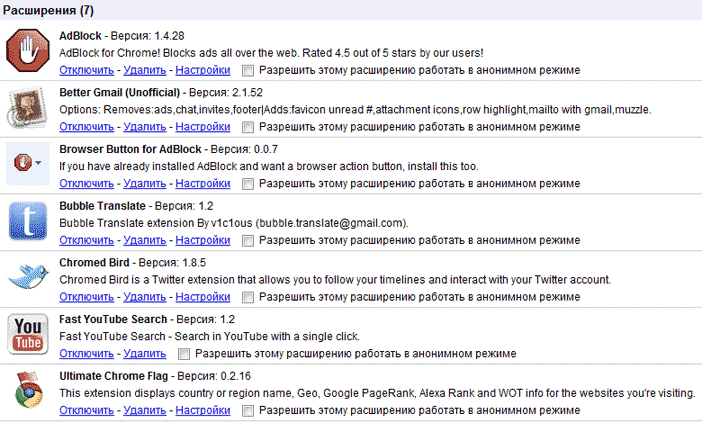Click the Расширения (7) header
The image size is (702, 423).
coord(48,10)
